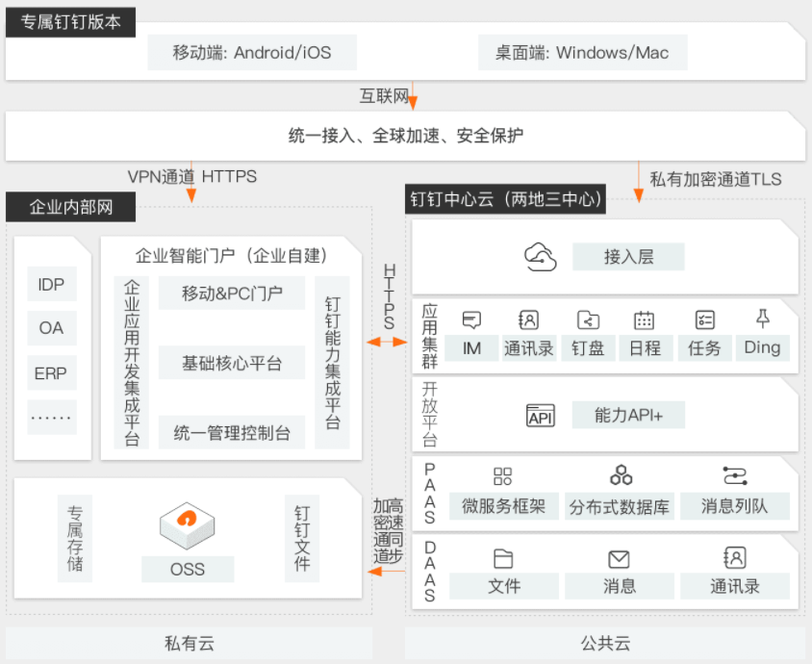Select the 消息 label box in DAAS
Image resolution: width=812 pixels, height=664 pixels.
[620, 586]
